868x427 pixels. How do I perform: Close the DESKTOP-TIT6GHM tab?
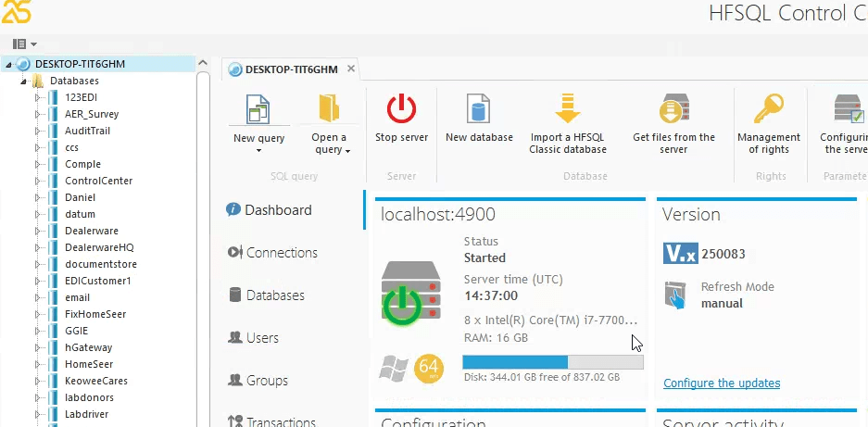tap(351, 69)
